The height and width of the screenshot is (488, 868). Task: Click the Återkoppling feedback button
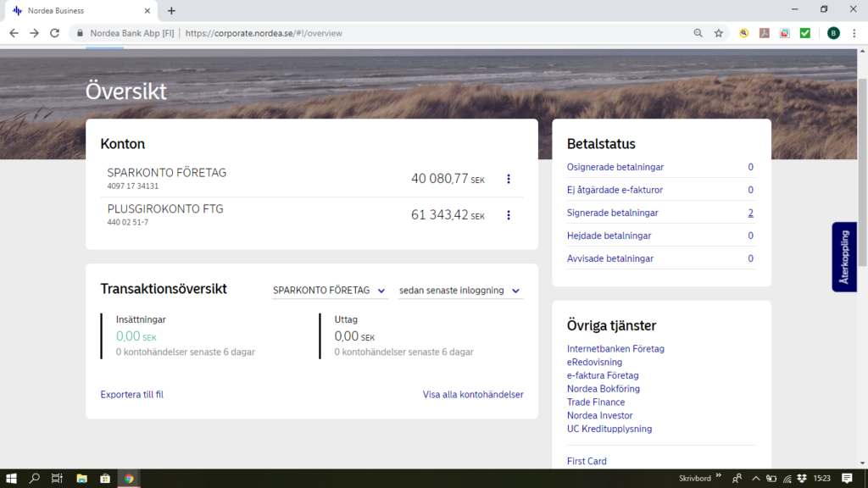pos(844,258)
